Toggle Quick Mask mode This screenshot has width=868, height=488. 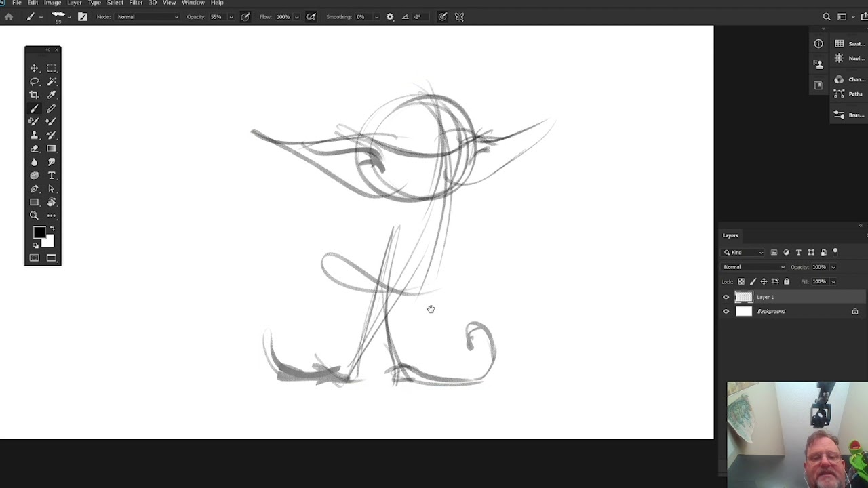point(34,258)
